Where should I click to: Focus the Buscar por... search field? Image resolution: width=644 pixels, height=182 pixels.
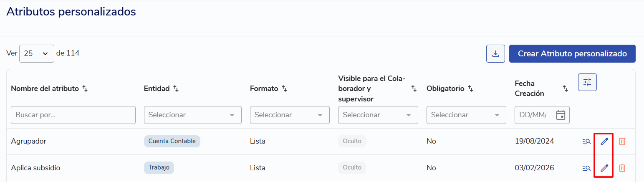pos(73,115)
